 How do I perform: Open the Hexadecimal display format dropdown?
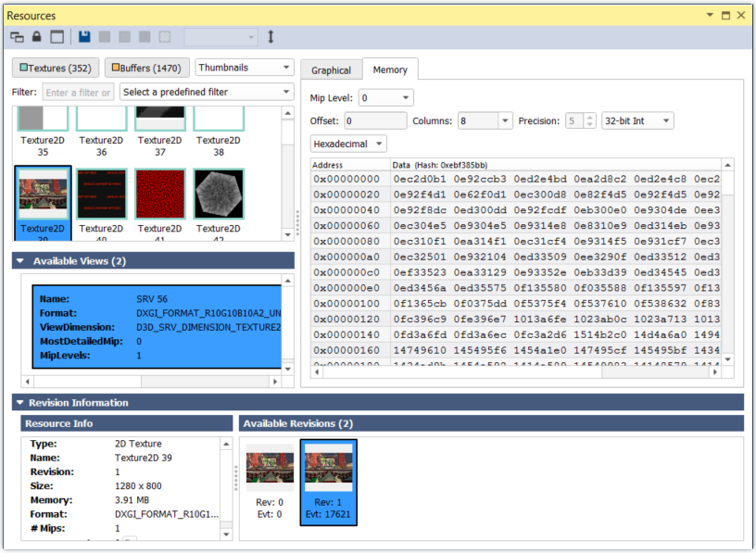348,144
